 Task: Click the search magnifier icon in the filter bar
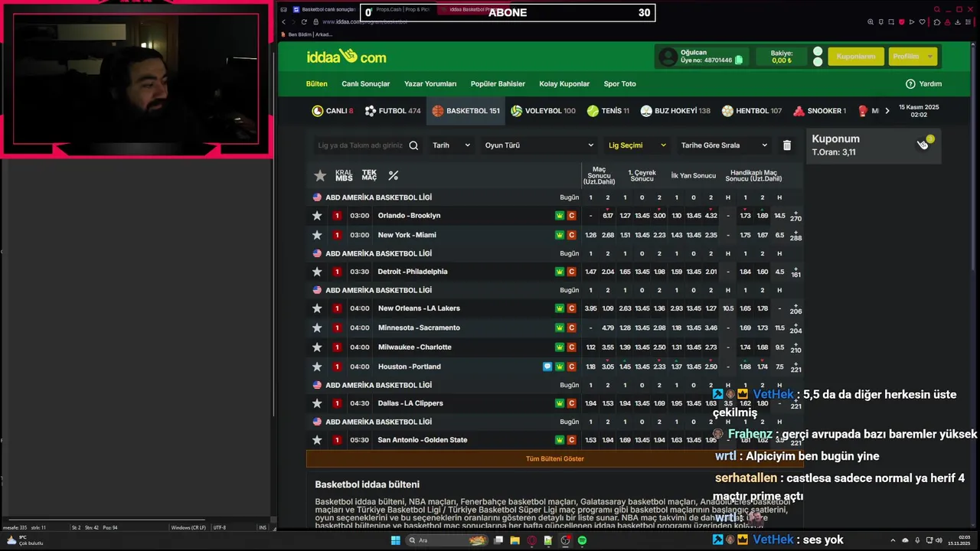click(x=413, y=145)
